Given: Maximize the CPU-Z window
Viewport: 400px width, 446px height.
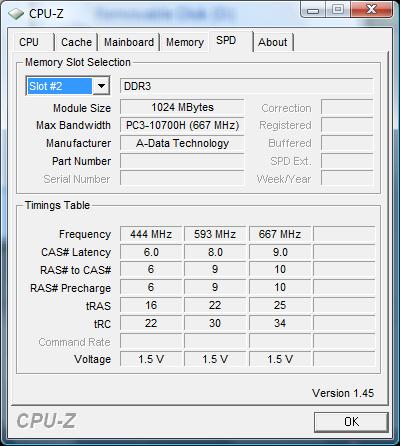Looking at the screenshot, I should tap(338, 10).
